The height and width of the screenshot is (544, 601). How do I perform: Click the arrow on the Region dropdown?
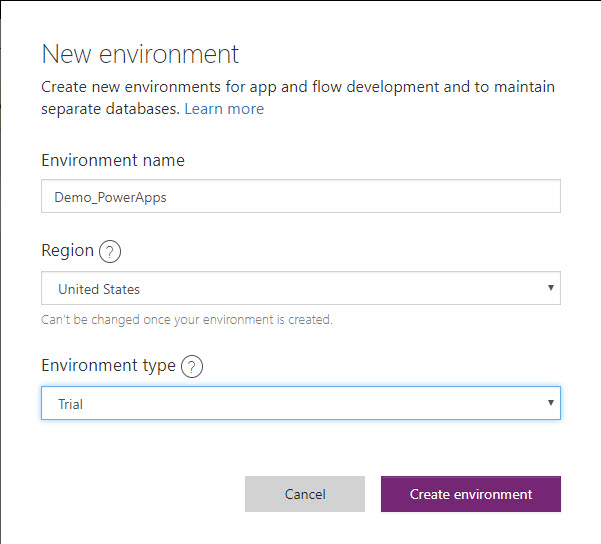coord(550,289)
